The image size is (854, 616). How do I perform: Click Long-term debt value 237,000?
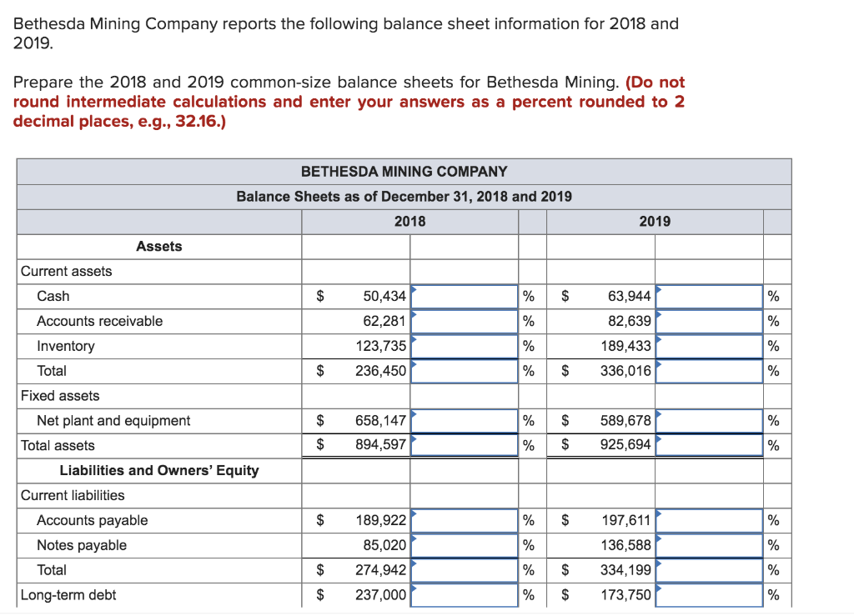point(381,595)
